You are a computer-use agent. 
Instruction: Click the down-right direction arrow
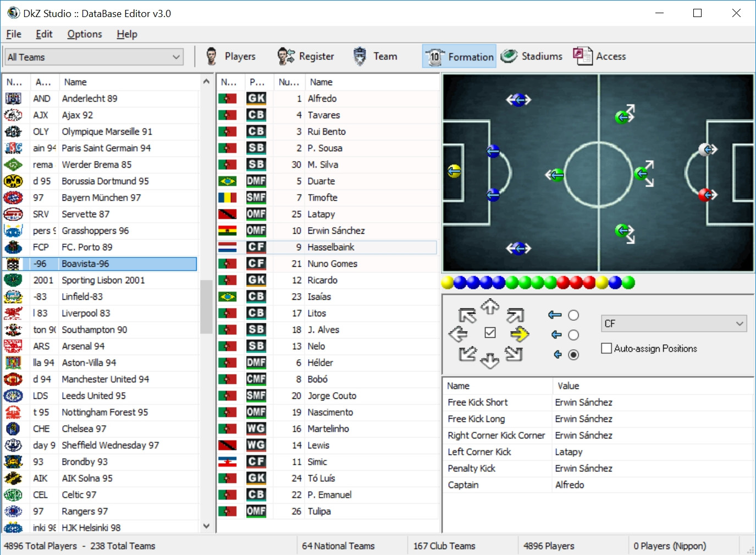[514, 354]
